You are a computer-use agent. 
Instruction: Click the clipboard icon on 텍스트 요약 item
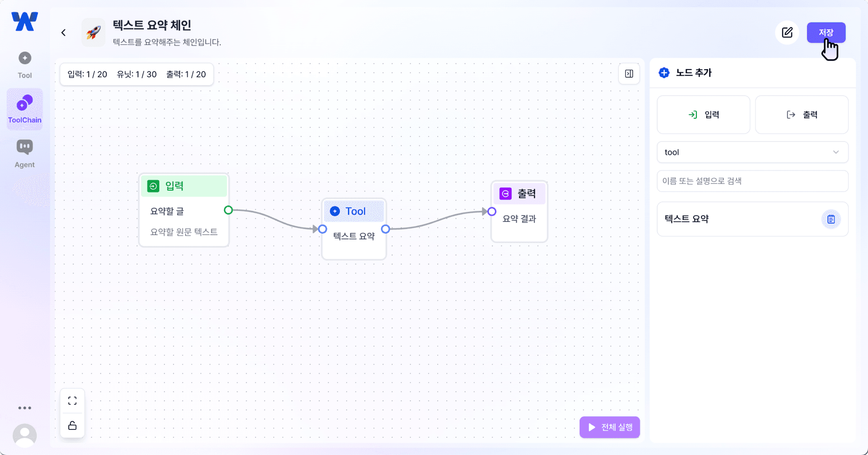tap(831, 219)
